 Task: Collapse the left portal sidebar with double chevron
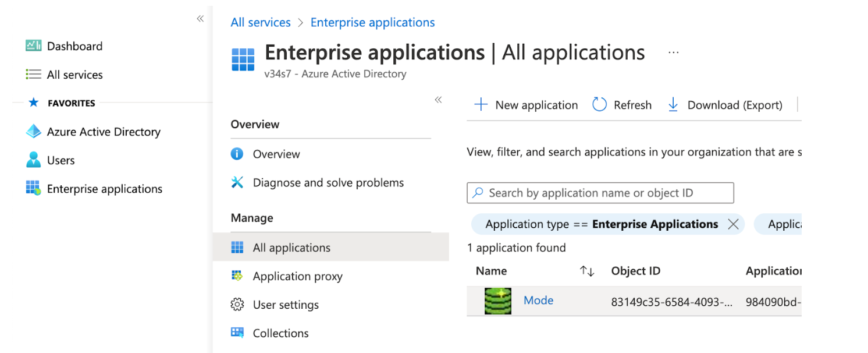coord(200,19)
